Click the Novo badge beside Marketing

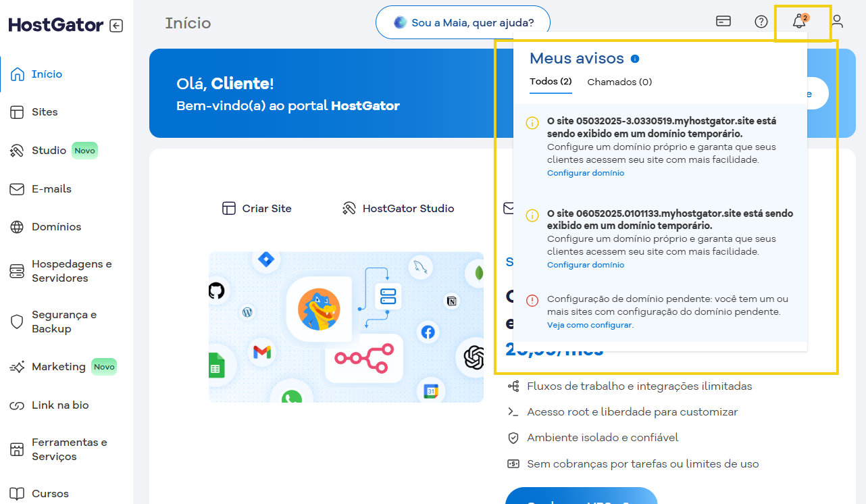(104, 367)
